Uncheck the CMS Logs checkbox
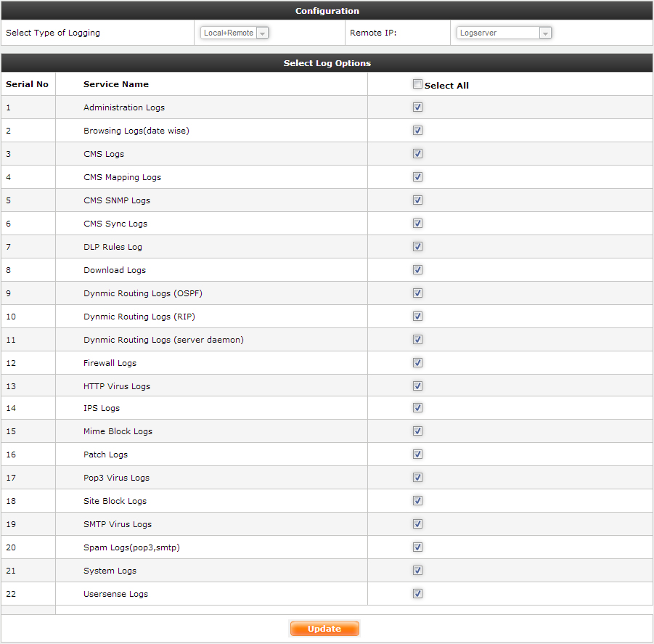 pos(417,154)
